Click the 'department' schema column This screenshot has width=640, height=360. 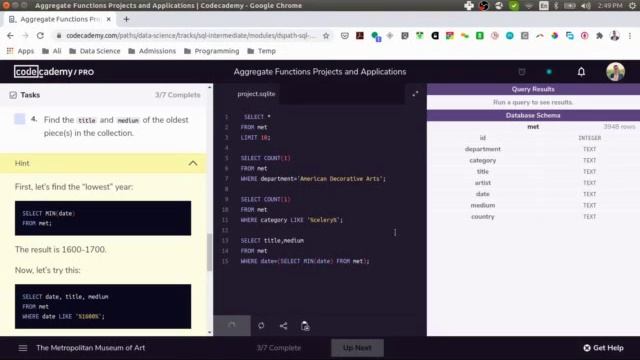(x=482, y=149)
